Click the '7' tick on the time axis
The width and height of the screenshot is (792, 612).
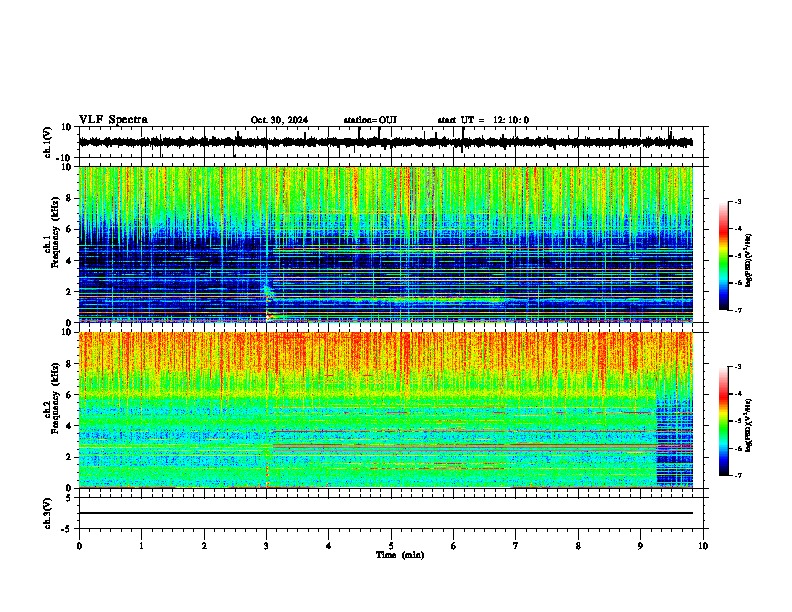tap(516, 546)
